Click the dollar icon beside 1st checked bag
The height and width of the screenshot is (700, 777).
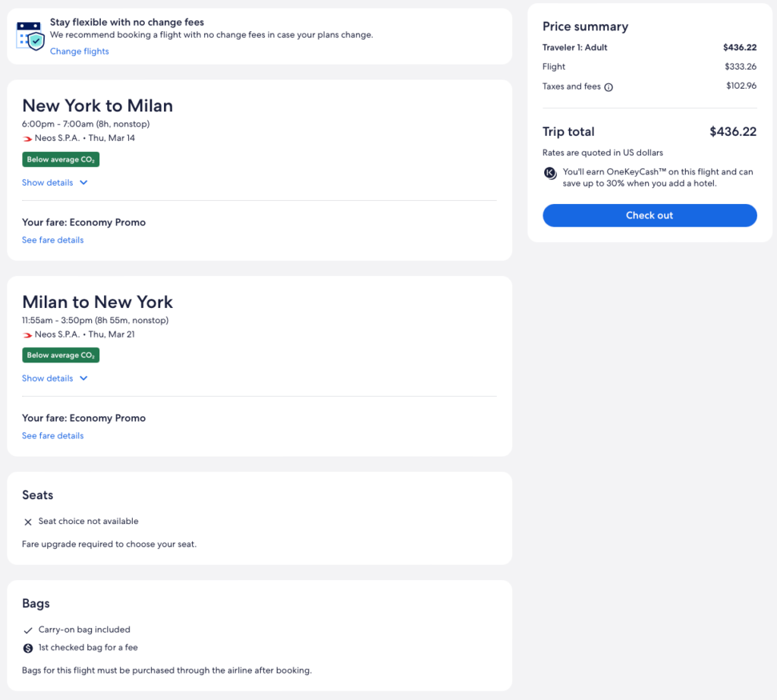tap(28, 648)
